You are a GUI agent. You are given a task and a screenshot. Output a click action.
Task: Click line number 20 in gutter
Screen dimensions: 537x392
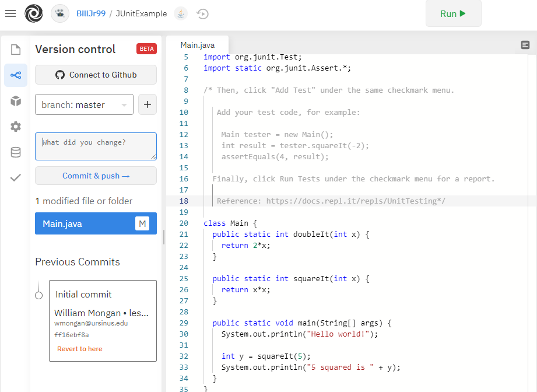pyautogui.click(x=184, y=223)
